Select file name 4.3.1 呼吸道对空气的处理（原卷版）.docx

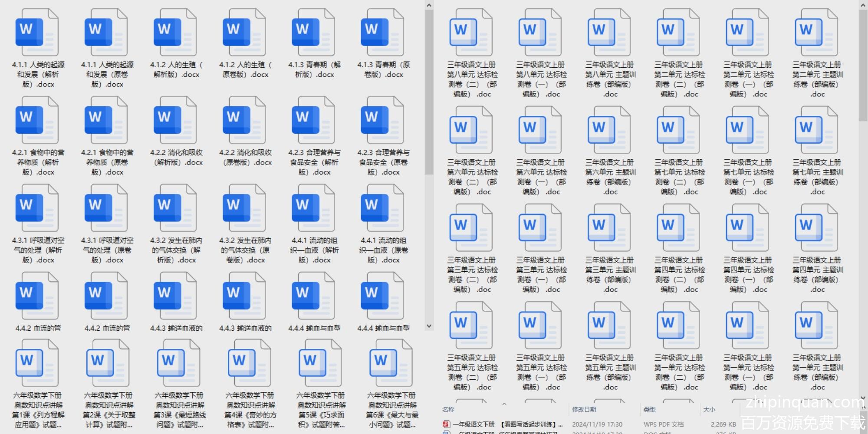pyautogui.click(x=107, y=250)
